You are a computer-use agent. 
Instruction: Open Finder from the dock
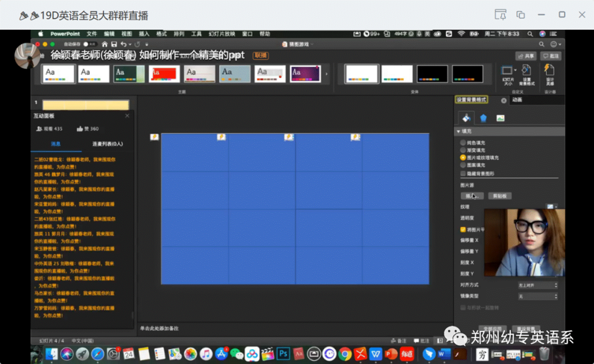51,354
